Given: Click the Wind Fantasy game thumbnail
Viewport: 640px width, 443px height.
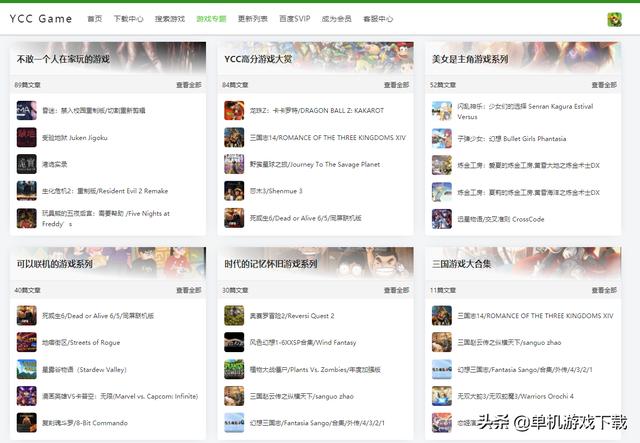Looking at the screenshot, I should click(234, 342).
